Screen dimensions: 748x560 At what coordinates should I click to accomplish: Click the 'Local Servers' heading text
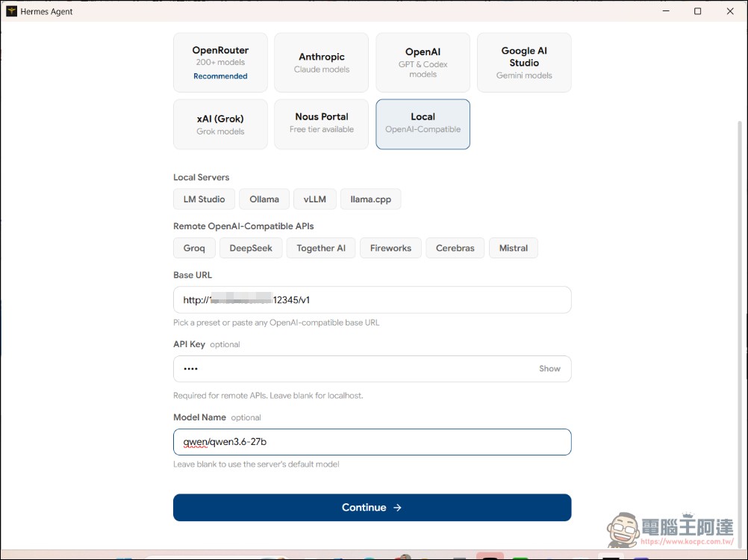(202, 178)
